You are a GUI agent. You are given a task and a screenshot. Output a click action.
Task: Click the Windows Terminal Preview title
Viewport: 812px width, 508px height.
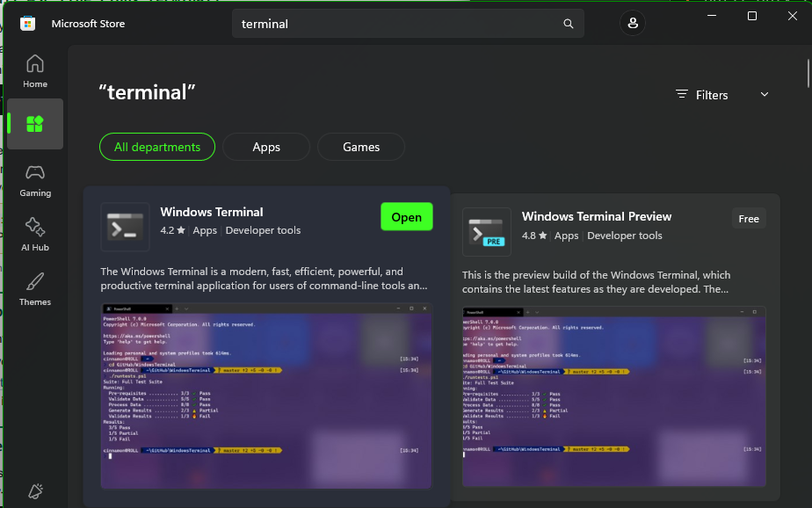tap(596, 216)
